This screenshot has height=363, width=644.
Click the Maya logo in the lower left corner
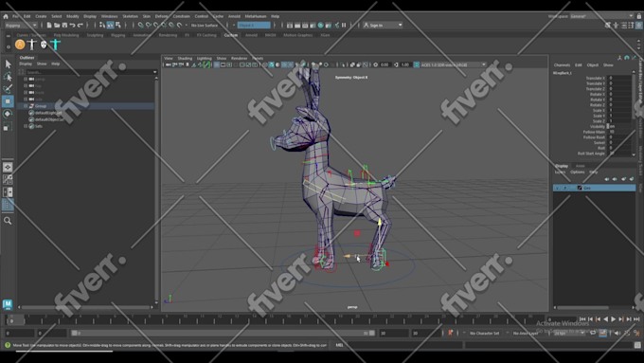(8, 304)
